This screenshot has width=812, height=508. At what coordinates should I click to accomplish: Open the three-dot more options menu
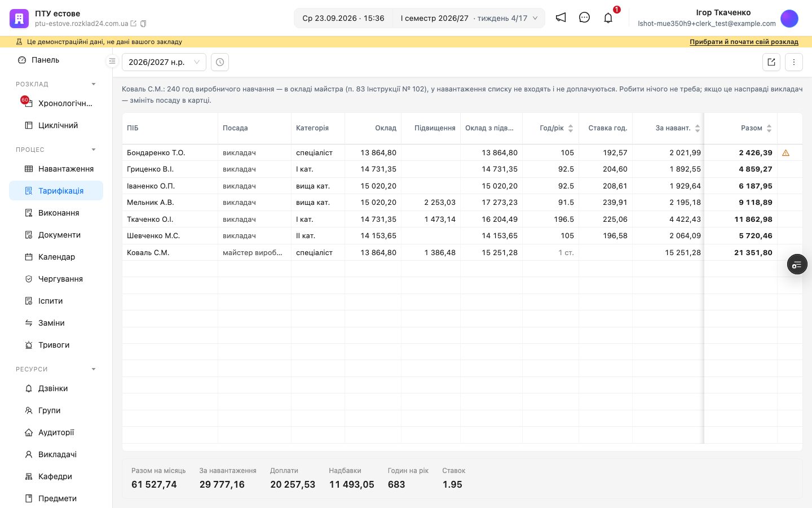tap(794, 62)
